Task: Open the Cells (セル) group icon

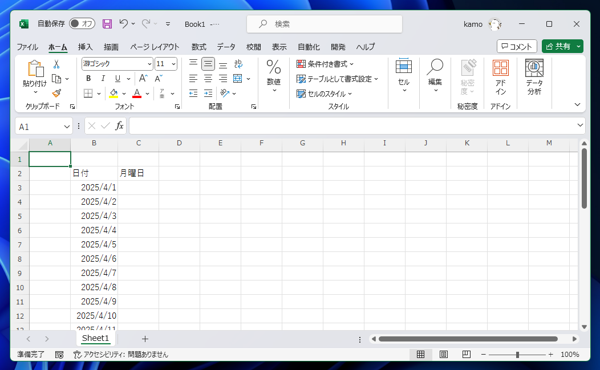Action: click(x=403, y=66)
